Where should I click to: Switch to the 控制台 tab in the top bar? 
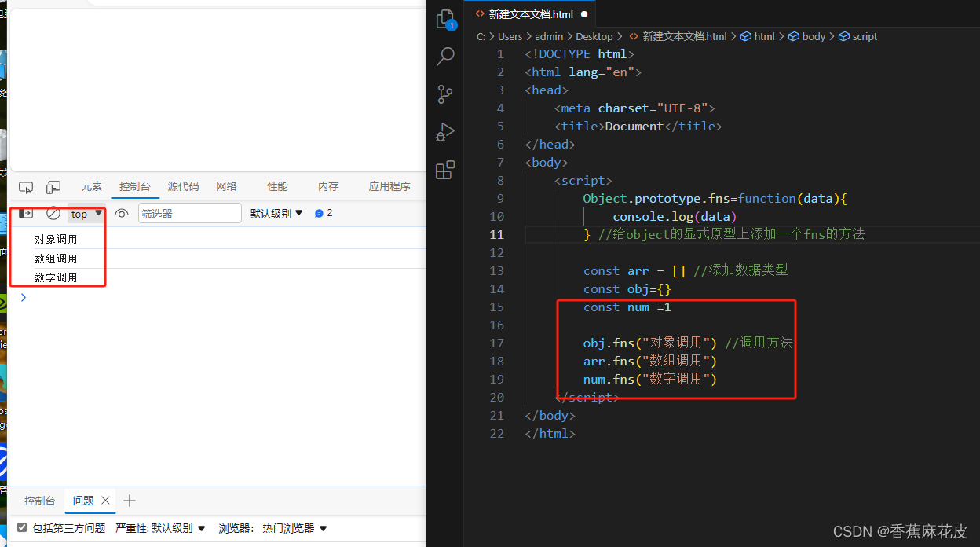135,186
